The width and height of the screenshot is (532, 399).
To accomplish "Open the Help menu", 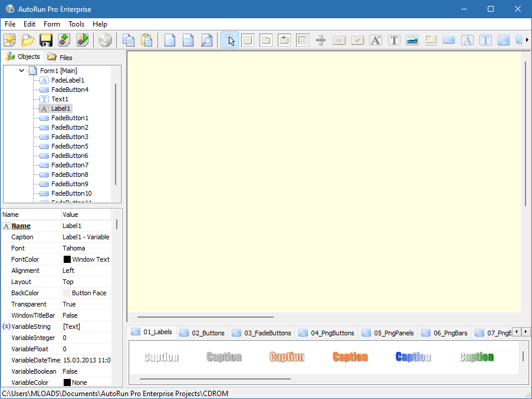I will tap(100, 24).
